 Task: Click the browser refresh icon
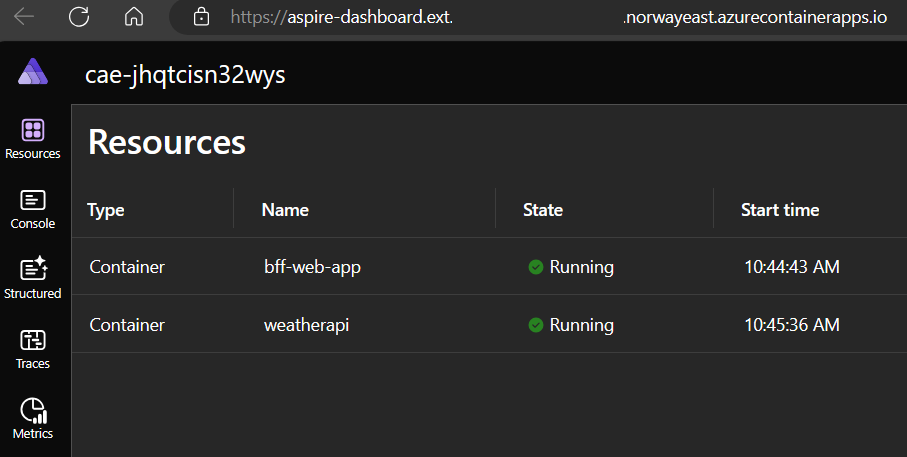[79, 17]
